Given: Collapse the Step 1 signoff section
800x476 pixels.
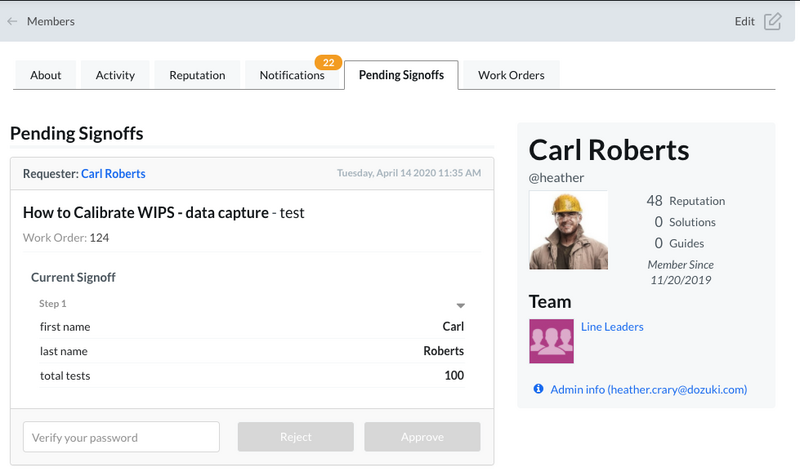Looking at the screenshot, I should click(461, 305).
